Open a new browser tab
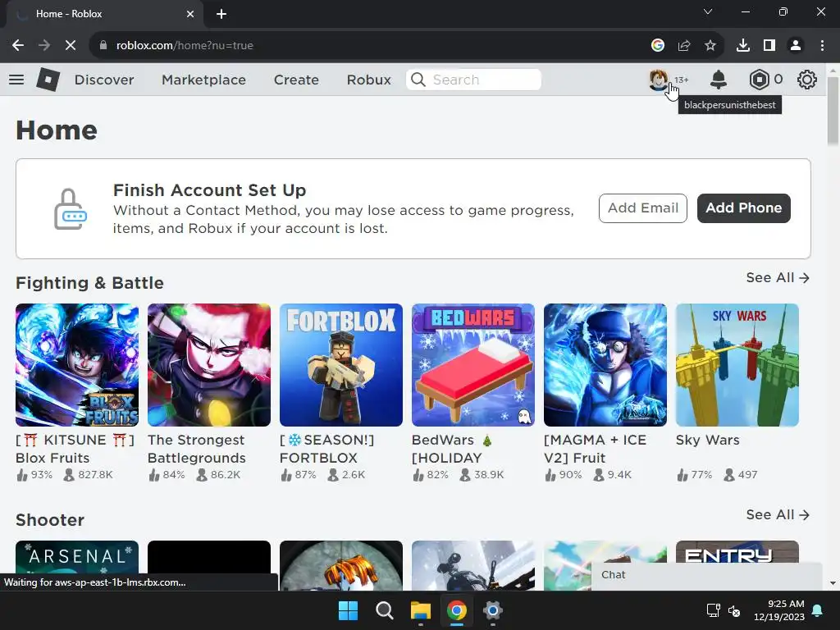Image resolution: width=840 pixels, height=630 pixels. point(221,14)
